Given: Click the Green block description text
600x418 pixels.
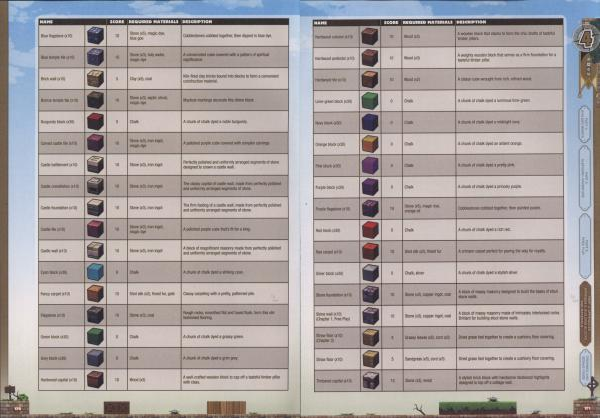Looking at the screenshot, I should (213, 337).
